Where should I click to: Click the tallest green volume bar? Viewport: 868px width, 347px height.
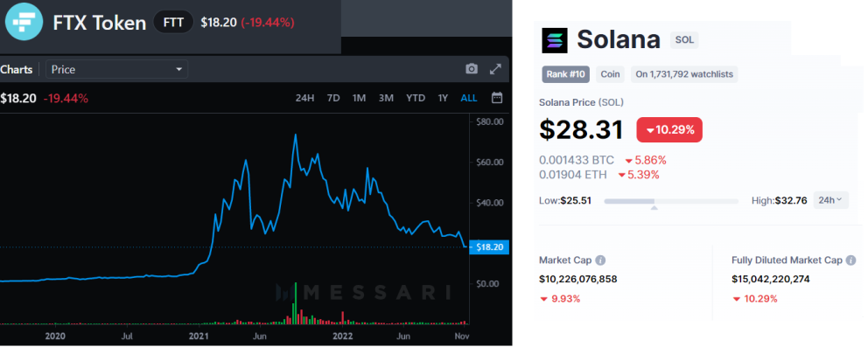pyautogui.click(x=296, y=302)
